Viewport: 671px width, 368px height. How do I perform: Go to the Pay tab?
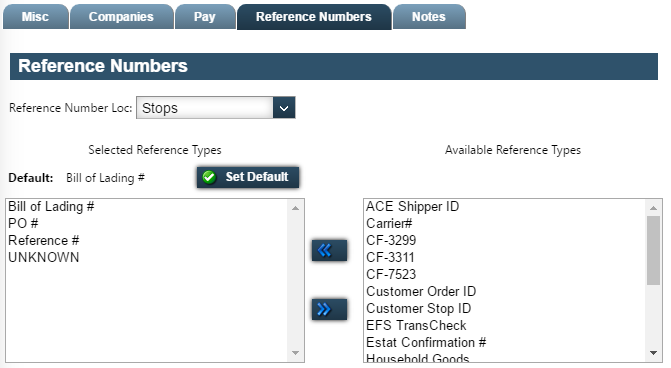coord(205,17)
